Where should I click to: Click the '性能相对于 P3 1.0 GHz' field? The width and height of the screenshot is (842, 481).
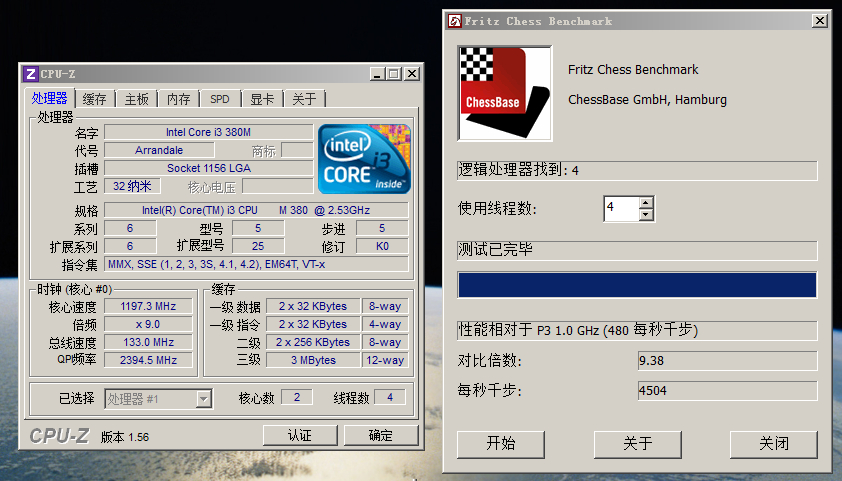(637, 330)
